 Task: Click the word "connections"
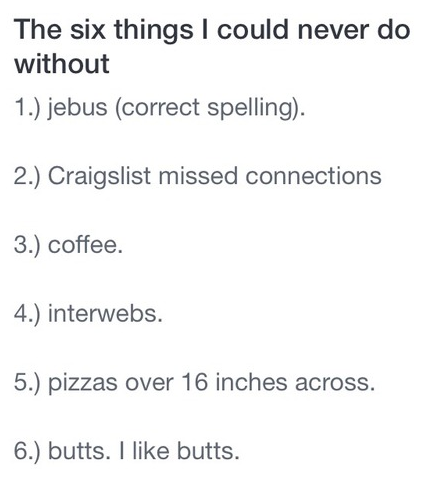[313, 176]
